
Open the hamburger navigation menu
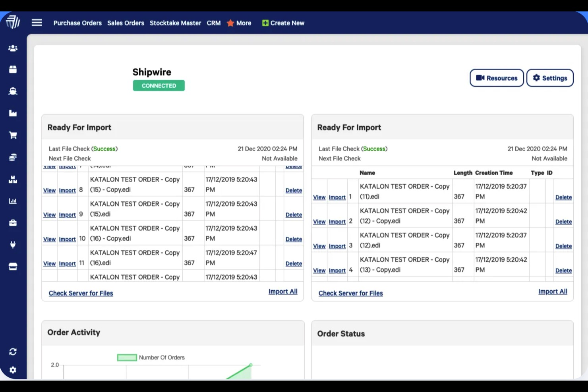[x=37, y=22]
